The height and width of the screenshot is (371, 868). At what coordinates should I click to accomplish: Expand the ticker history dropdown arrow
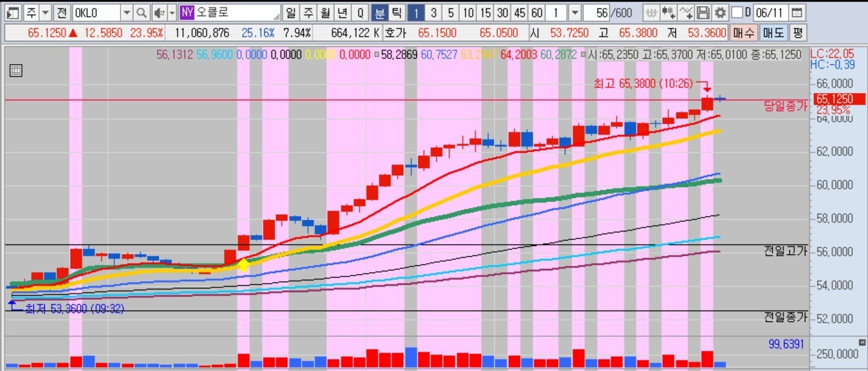tap(127, 13)
